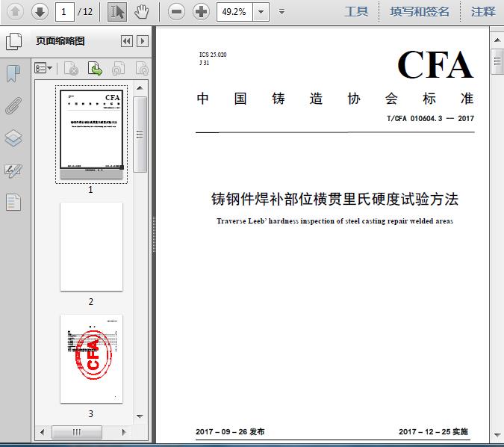Click the 2017-12-25 实施 date text
504x447 pixels.
pyautogui.click(x=434, y=431)
